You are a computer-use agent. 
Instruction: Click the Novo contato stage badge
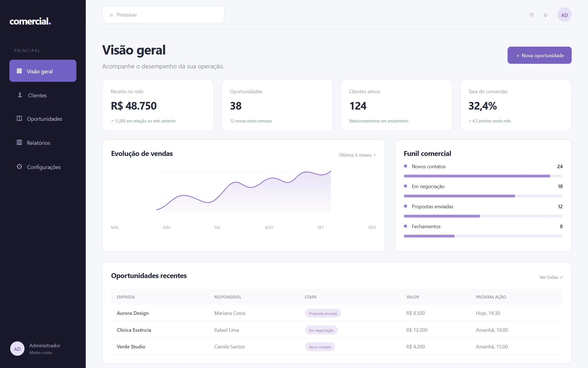click(320, 347)
